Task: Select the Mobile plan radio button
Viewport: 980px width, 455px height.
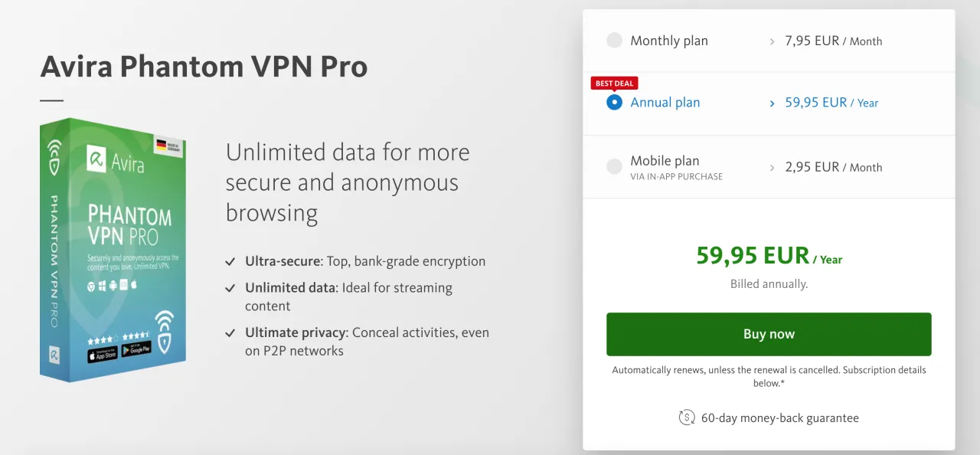Action: coord(614,166)
